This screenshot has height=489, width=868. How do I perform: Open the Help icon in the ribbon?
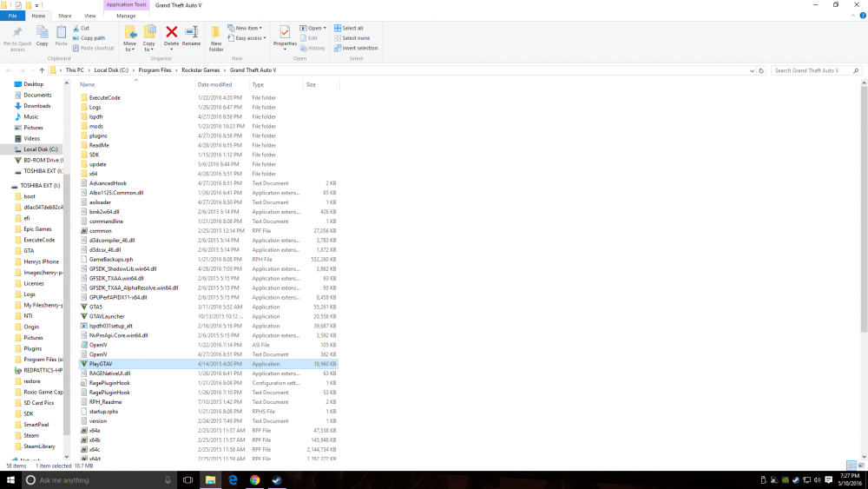click(863, 16)
